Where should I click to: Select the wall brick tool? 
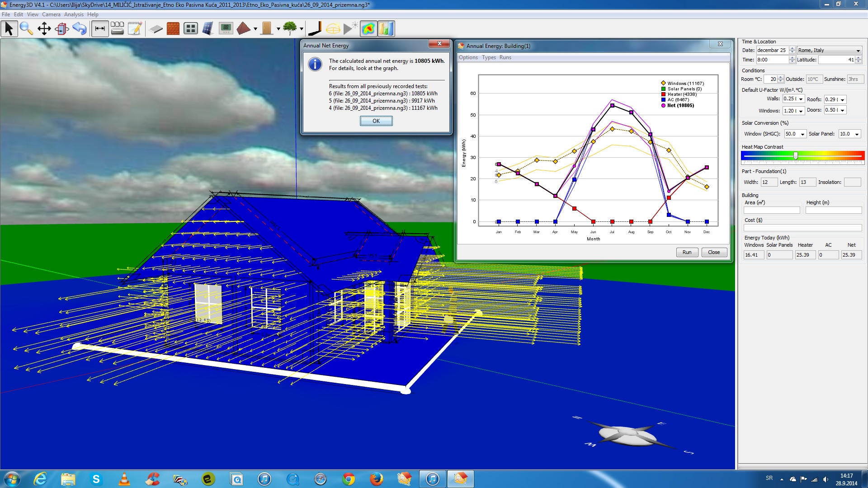[x=173, y=29]
